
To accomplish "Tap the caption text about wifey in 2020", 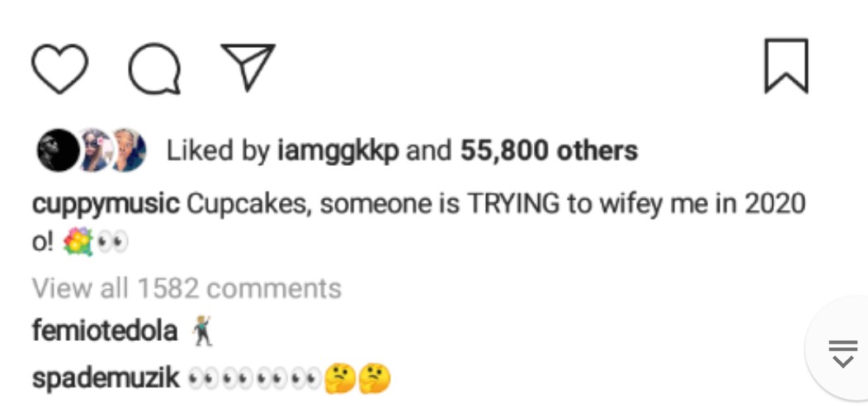I will click(x=495, y=203).
